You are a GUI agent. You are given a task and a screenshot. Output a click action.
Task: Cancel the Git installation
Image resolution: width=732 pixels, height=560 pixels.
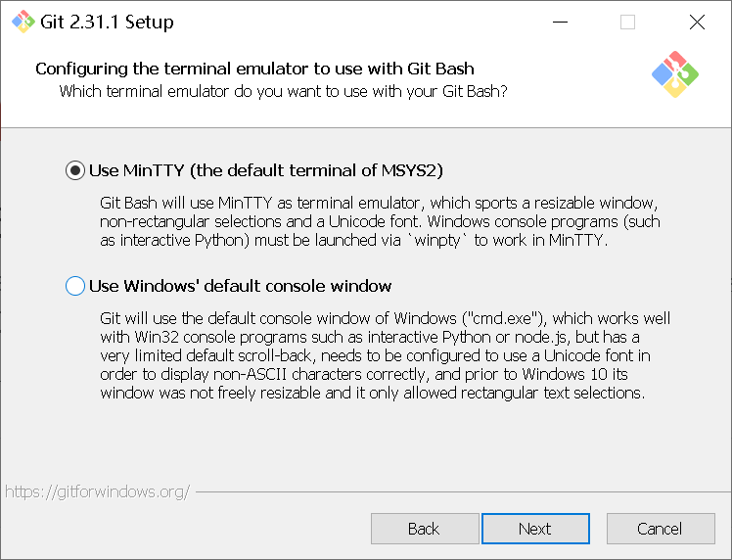pos(659,529)
